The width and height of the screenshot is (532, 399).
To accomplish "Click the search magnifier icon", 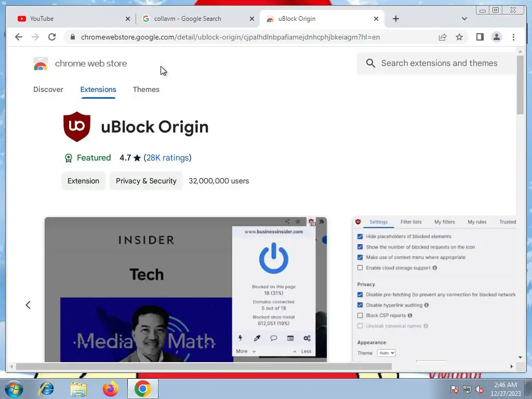I will 370,63.
